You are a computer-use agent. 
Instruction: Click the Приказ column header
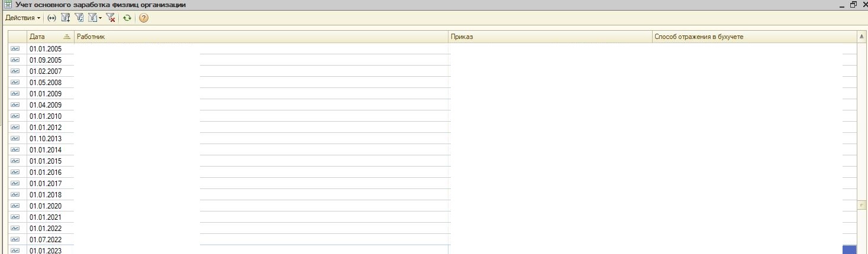(x=550, y=37)
